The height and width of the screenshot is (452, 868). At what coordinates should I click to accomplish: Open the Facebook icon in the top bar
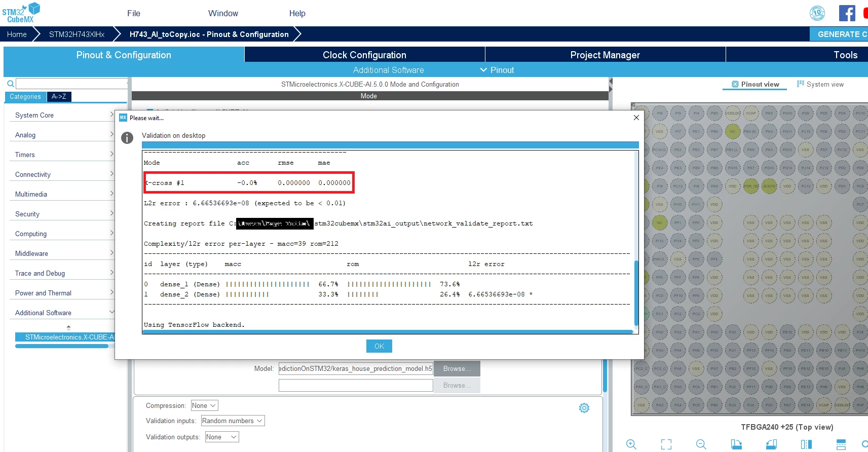pyautogui.click(x=847, y=13)
